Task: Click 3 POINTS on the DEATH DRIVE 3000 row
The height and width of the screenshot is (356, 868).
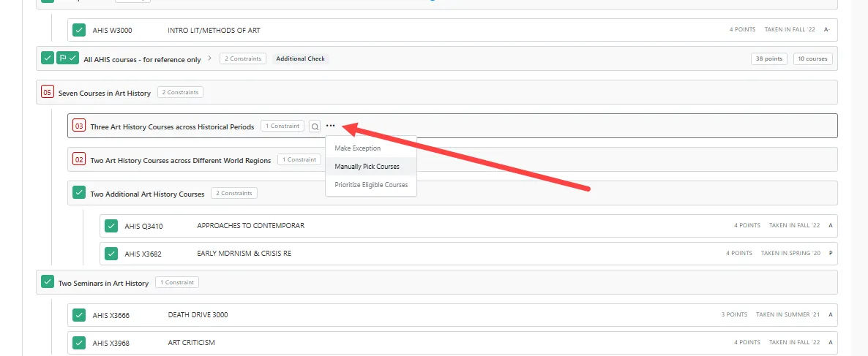Action: pos(734,314)
